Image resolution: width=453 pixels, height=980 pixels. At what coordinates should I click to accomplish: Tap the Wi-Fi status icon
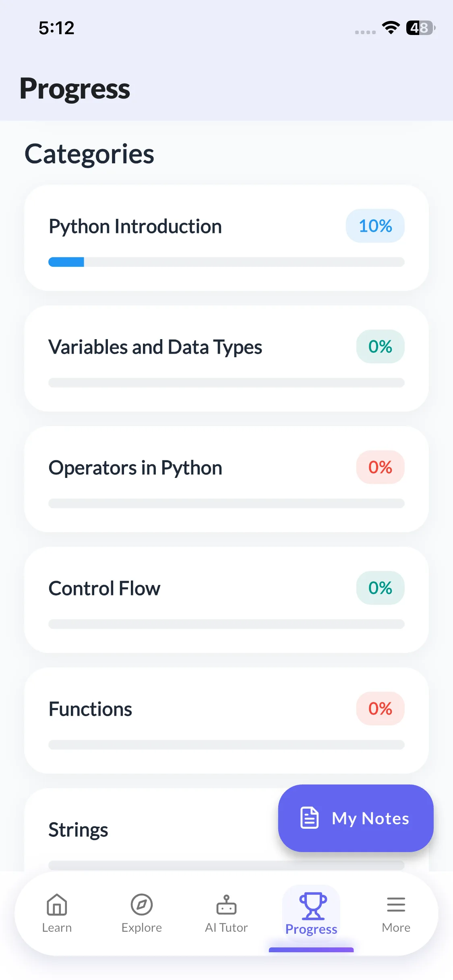391,28
